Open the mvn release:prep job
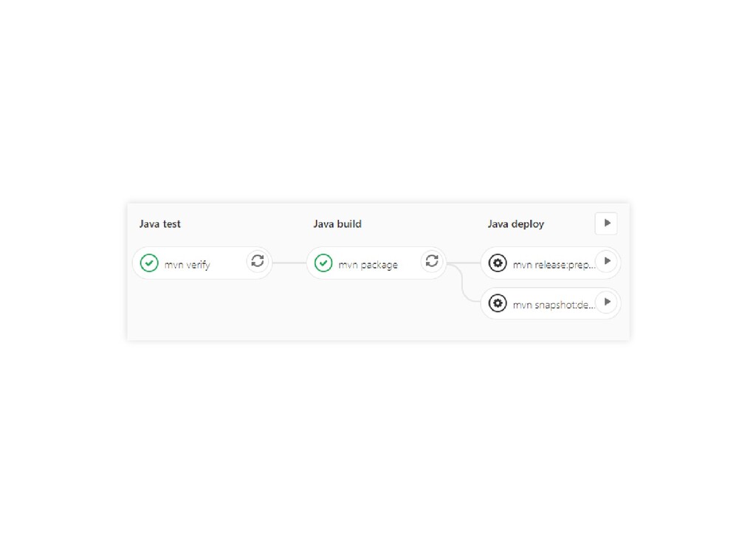Viewport: 756px width, 551px height. 554,265
